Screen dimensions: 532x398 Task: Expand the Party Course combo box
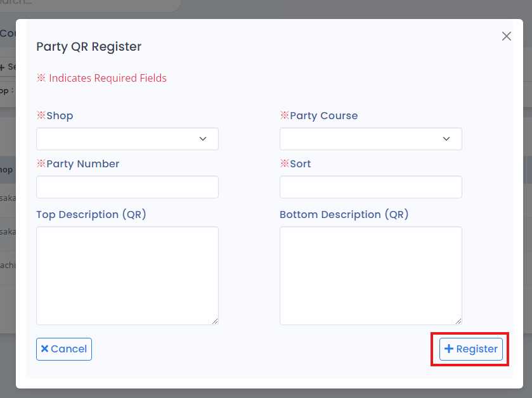(x=370, y=139)
